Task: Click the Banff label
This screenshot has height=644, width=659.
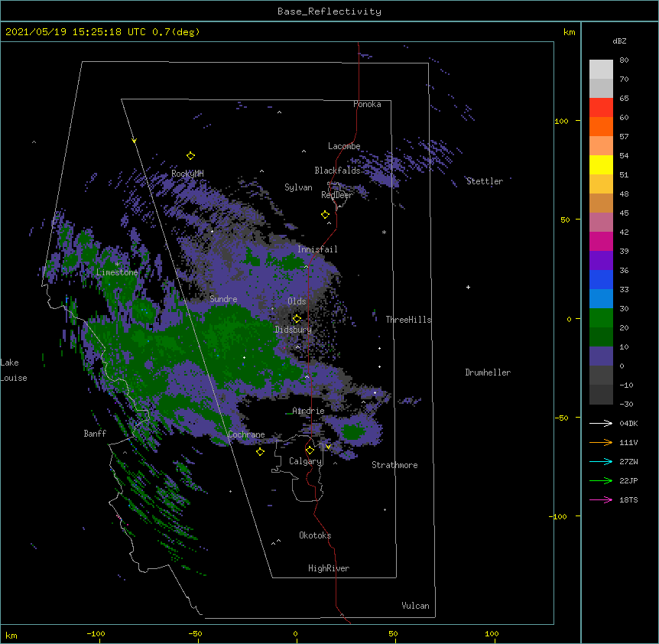Action: [x=95, y=434]
